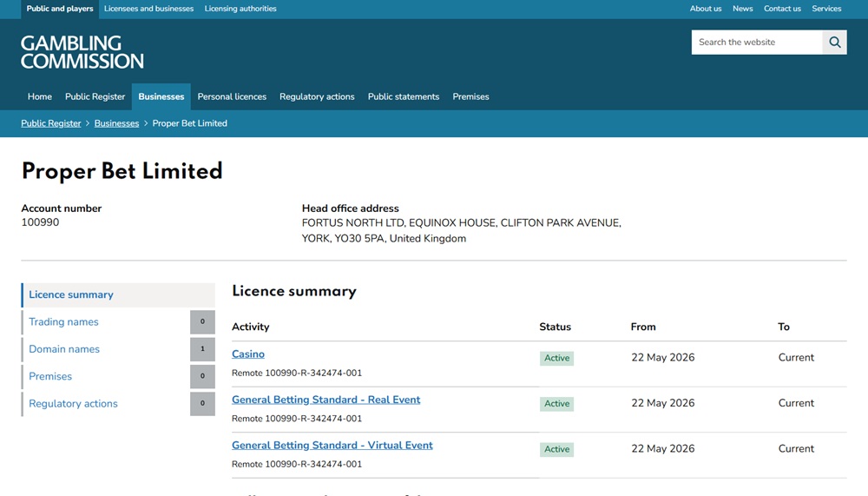Screen dimensions: 868x496
Task: Click Active status in Virtual Event row
Action: tap(557, 449)
